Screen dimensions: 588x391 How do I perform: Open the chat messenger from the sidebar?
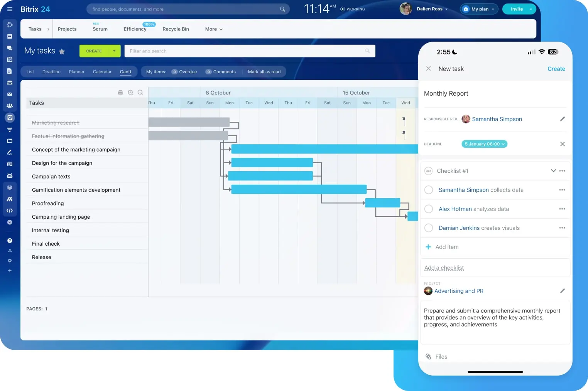point(10,48)
